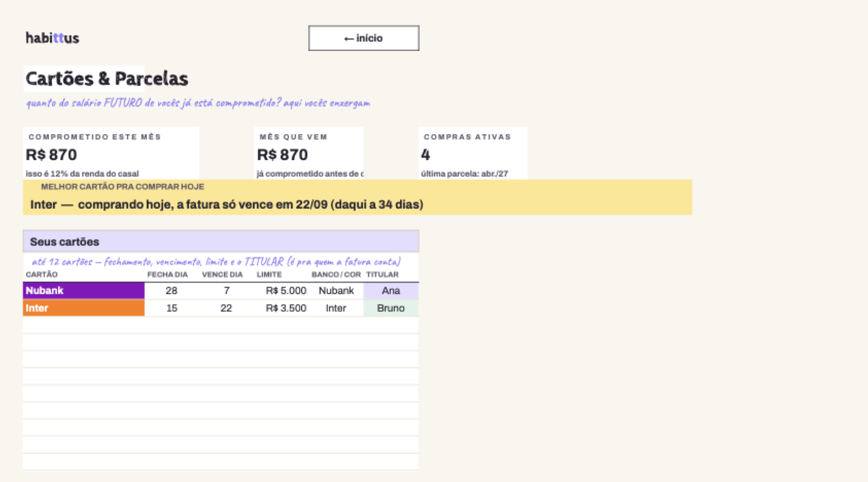
Task: Click the Comprometido este mês card
Action: pyautogui.click(x=111, y=154)
